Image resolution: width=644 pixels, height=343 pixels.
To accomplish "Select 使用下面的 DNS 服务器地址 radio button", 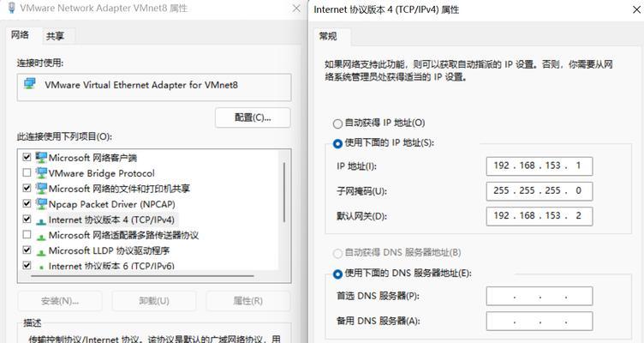I will [x=337, y=274].
